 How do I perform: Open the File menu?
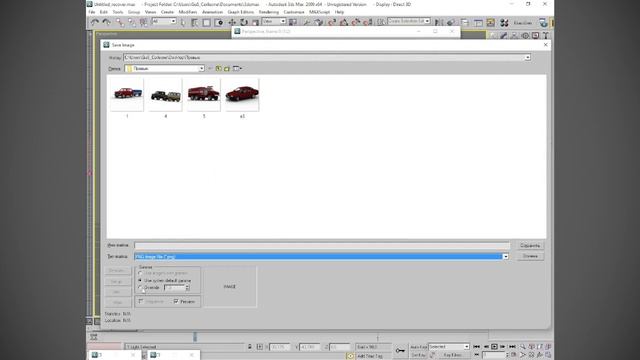(92, 12)
